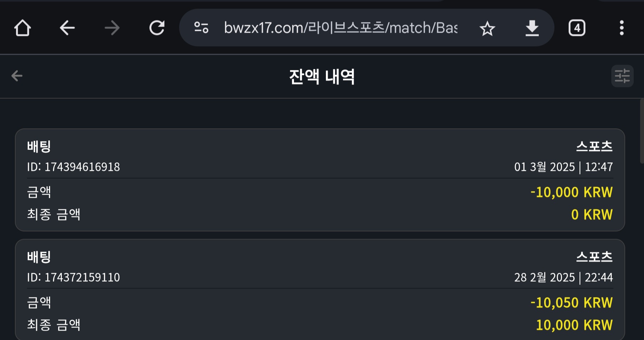Bookmark page with the star icon
This screenshot has width=644, height=340.
pyautogui.click(x=487, y=28)
